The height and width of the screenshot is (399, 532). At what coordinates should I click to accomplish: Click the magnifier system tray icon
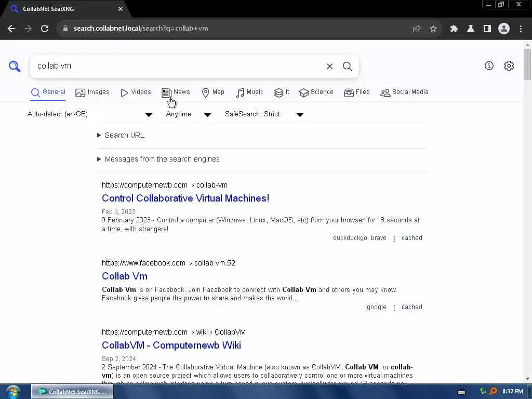coord(493,391)
